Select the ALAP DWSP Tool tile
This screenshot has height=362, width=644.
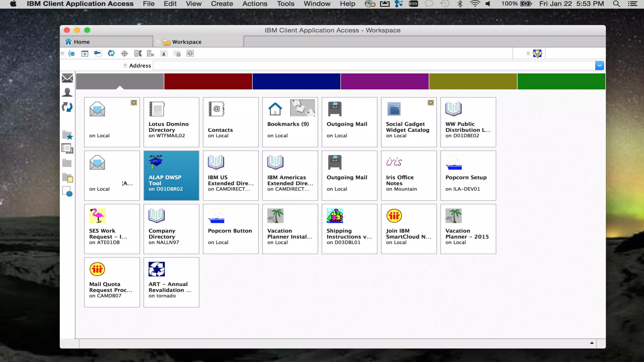tap(171, 175)
